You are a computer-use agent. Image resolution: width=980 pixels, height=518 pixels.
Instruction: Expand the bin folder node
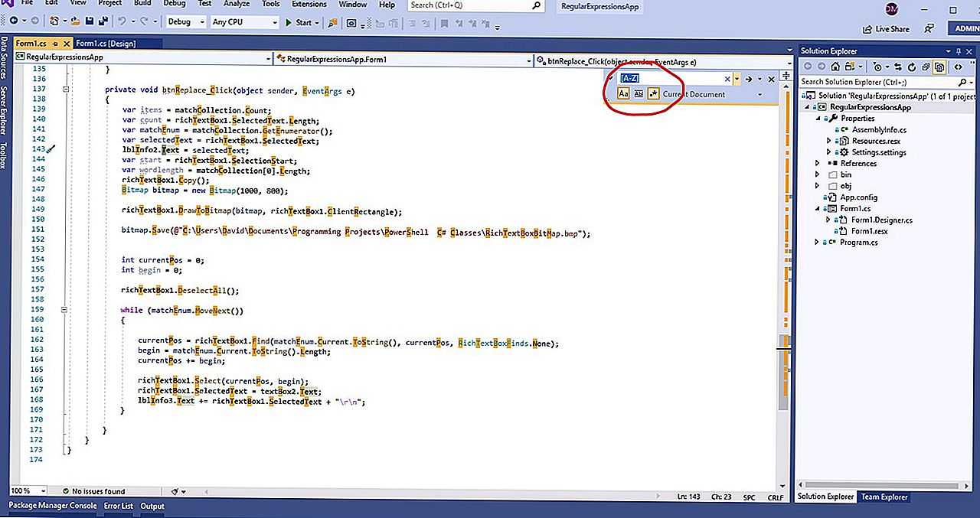[818, 175]
